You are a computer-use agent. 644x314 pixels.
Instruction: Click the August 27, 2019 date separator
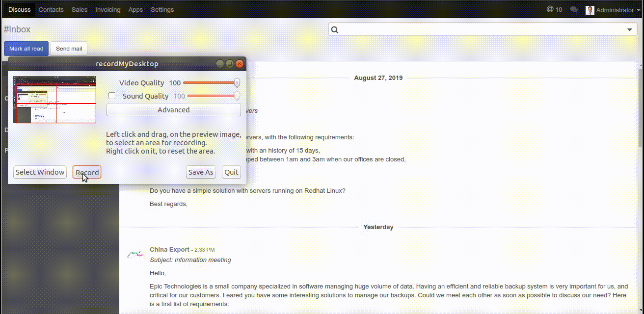click(x=378, y=78)
